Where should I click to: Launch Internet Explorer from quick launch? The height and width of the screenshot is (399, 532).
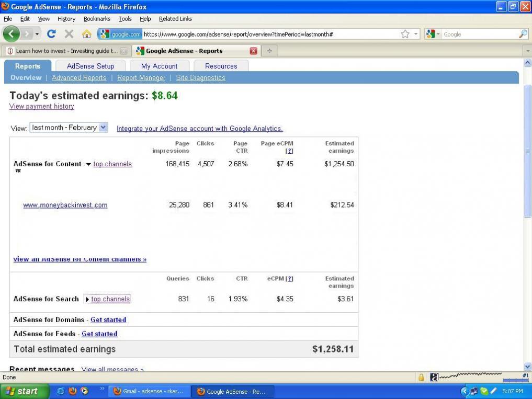click(x=61, y=391)
